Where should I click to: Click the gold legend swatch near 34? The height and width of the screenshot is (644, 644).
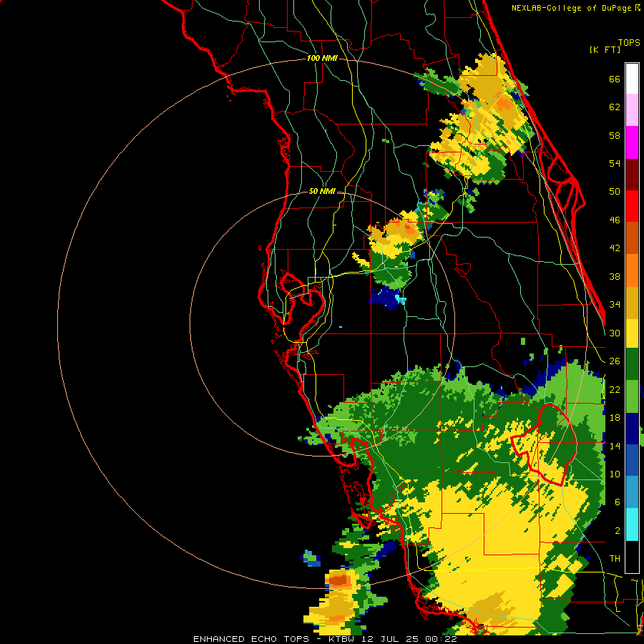[632, 303]
